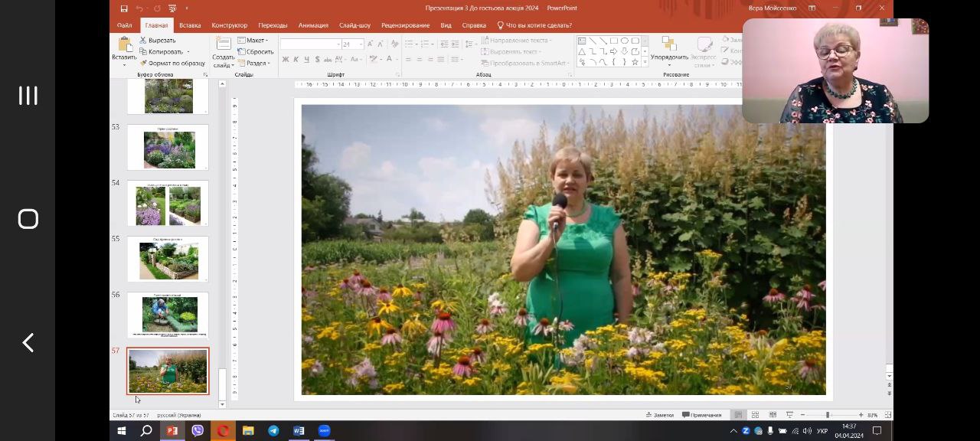
Task: Switch to Slide Sorter view in status bar
Action: click(755, 415)
